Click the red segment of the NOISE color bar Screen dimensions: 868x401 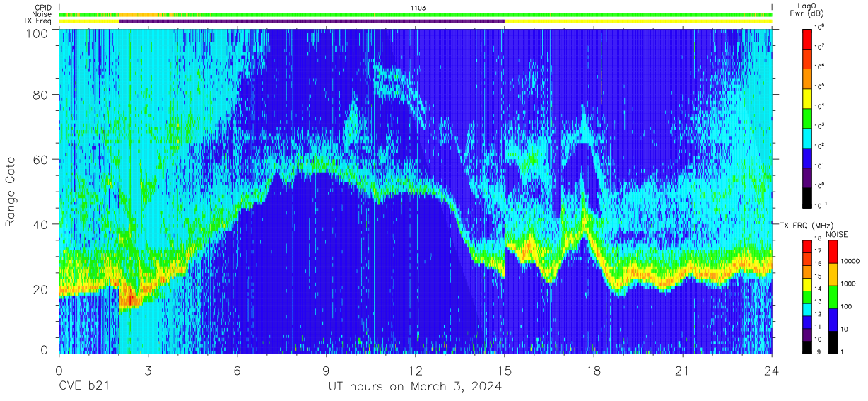coord(833,252)
